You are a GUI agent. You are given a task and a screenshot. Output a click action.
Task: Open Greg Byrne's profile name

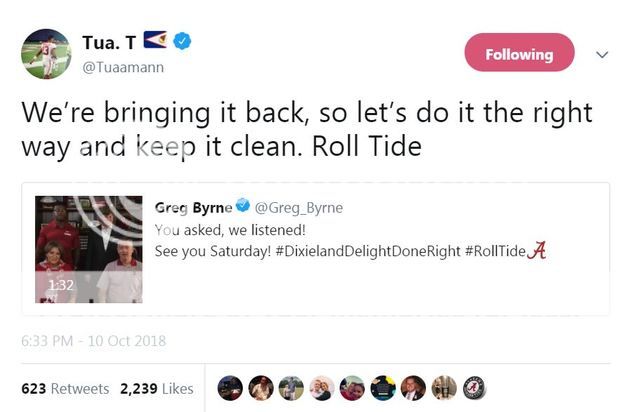193,207
